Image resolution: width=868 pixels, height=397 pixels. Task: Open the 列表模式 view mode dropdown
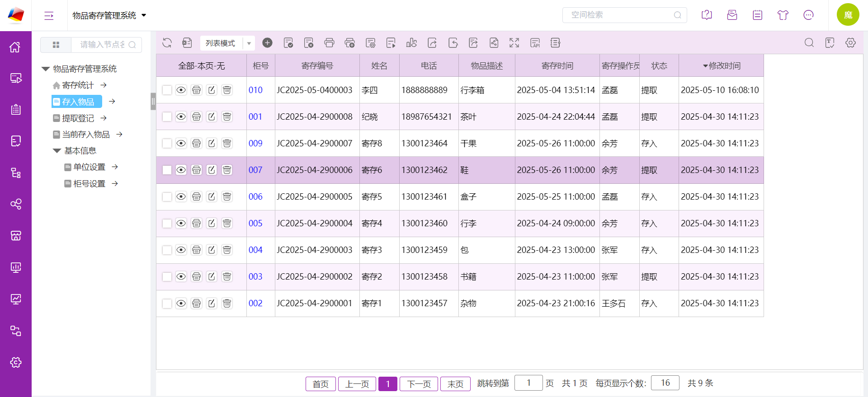click(227, 43)
